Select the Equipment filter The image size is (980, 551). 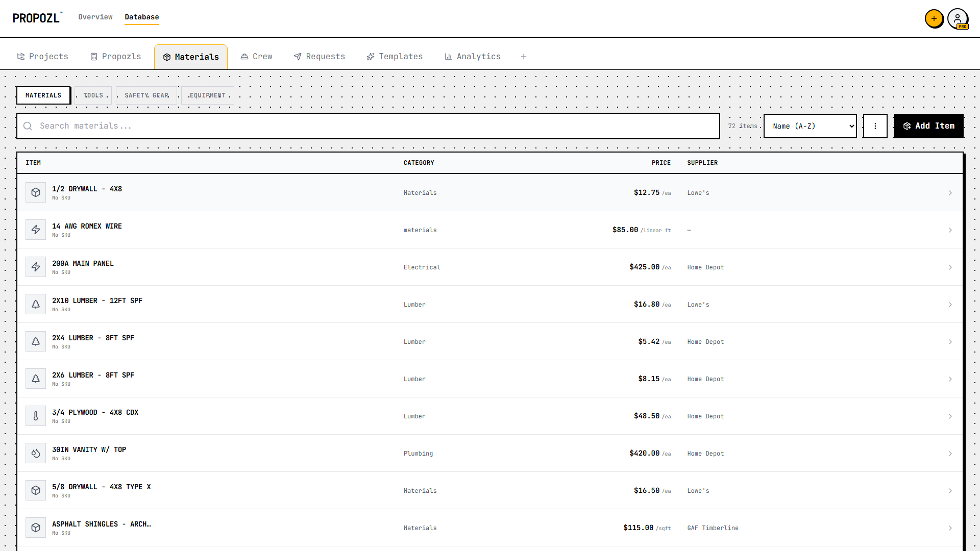pyautogui.click(x=207, y=95)
